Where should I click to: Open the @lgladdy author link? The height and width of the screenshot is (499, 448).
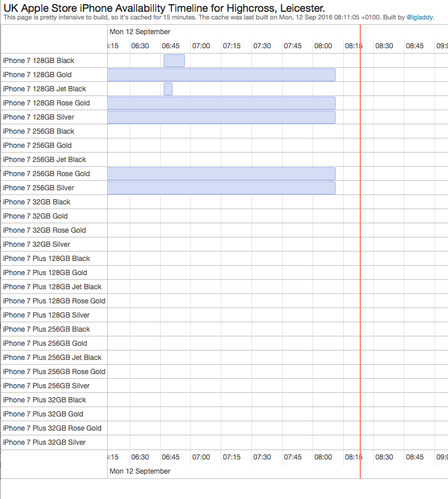pyautogui.click(x=420, y=17)
